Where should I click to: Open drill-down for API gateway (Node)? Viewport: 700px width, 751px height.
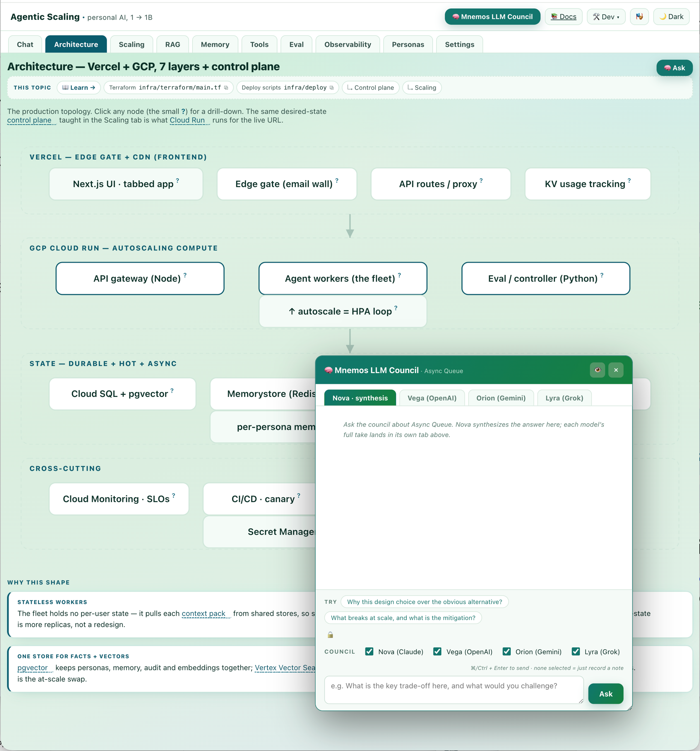pyautogui.click(x=185, y=275)
